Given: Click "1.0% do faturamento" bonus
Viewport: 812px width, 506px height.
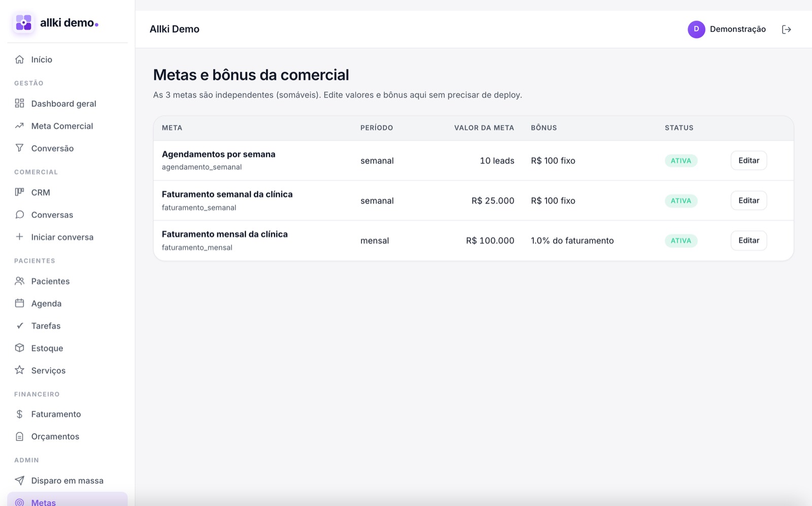Looking at the screenshot, I should point(572,241).
